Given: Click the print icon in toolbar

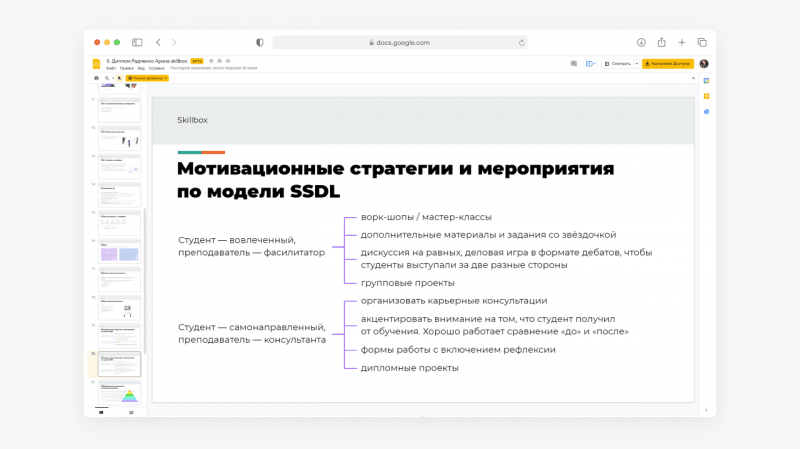Looking at the screenshot, I should (x=96, y=78).
